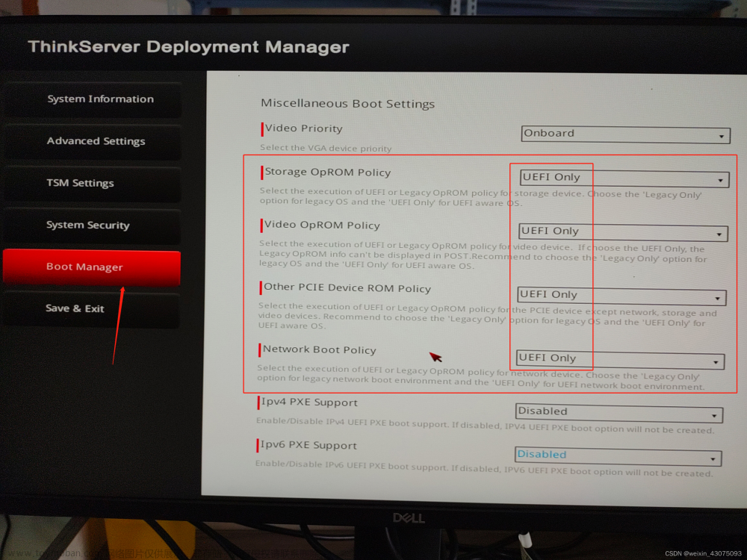Image resolution: width=747 pixels, height=560 pixels.
Task: Open Save & Exit menu
Action: [92, 309]
